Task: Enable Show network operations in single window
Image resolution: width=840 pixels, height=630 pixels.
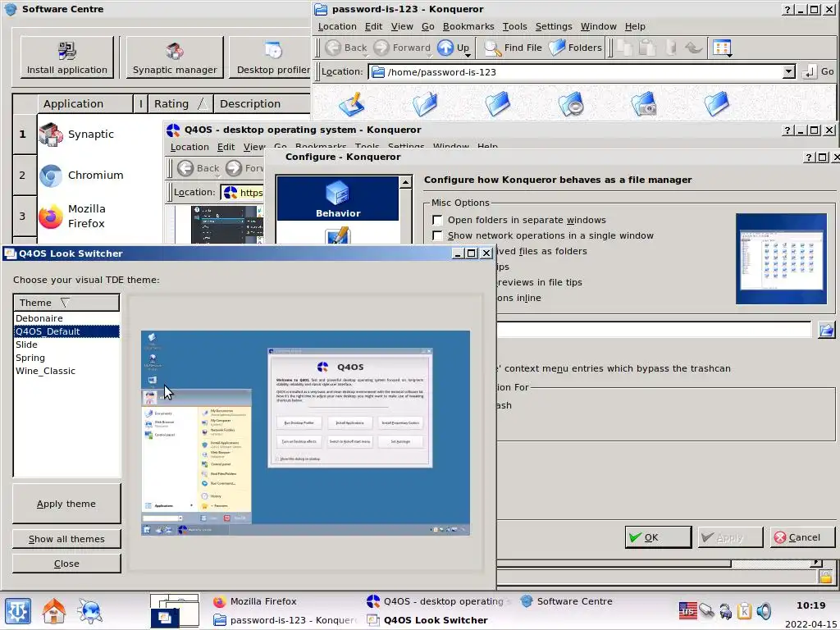Action: (x=437, y=235)
